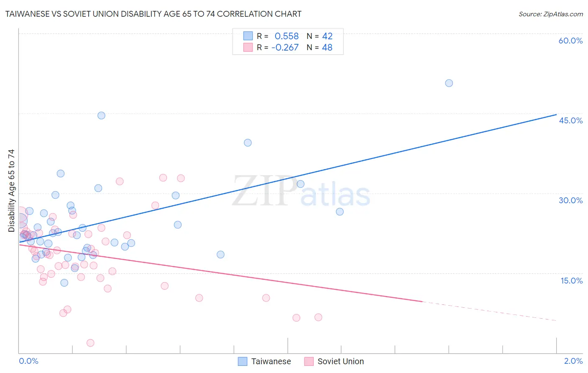Image resolution: width=588 pixels, height=373 pixels.
Task: Click the Taiwanese legend color box
Action: [x=243, y=361]
